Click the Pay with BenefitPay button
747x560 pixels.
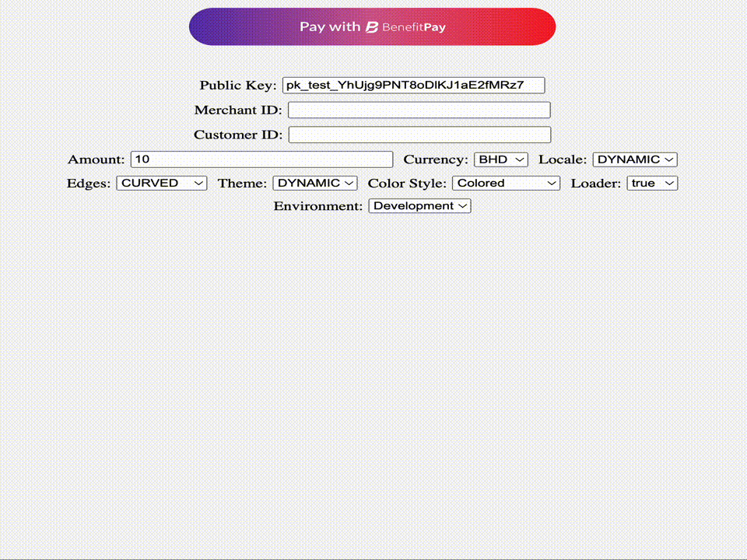coord(372,26)
